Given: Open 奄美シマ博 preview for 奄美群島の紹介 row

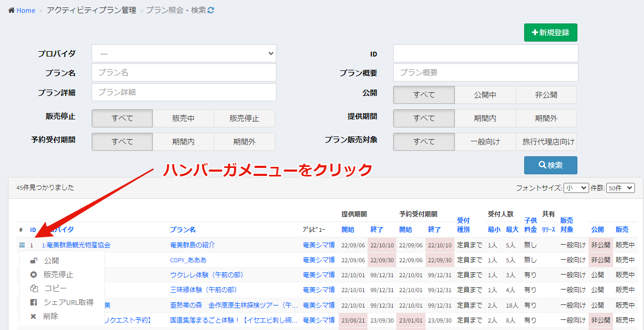Looking at the screenshot, I should click(x=319, y=245).
